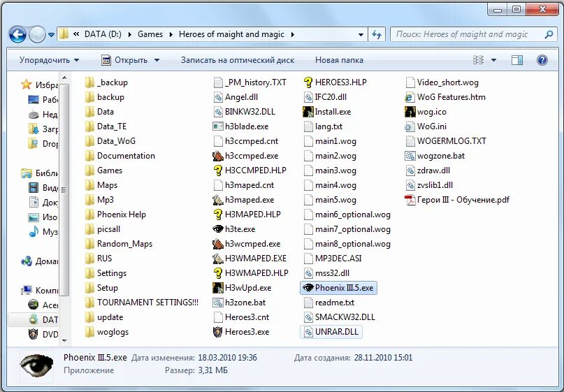This screenshot has height=392, width=564.
Task: Select the readme.txt file
Action: [x=329, y=303]
